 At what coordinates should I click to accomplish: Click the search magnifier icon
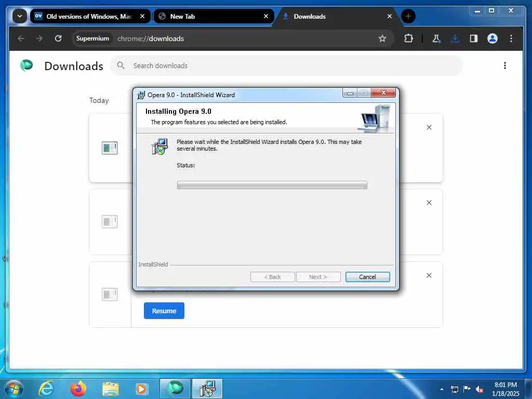point(121,65)
